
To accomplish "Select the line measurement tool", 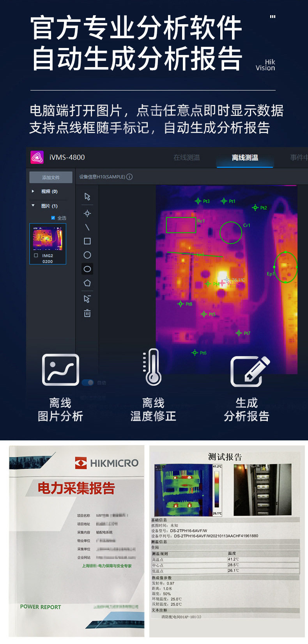I will (x=87, y=227).
